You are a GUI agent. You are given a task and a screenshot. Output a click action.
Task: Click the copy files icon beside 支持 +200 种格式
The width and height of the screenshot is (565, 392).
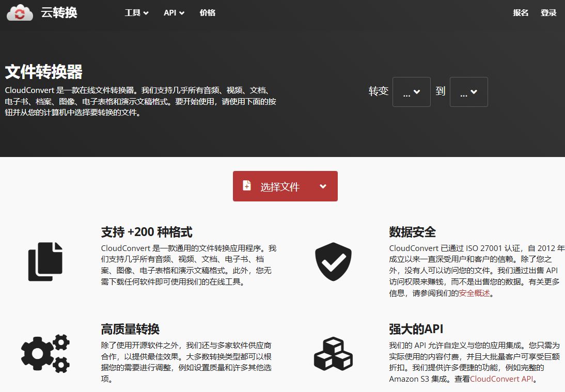click(x=45, y=261)
